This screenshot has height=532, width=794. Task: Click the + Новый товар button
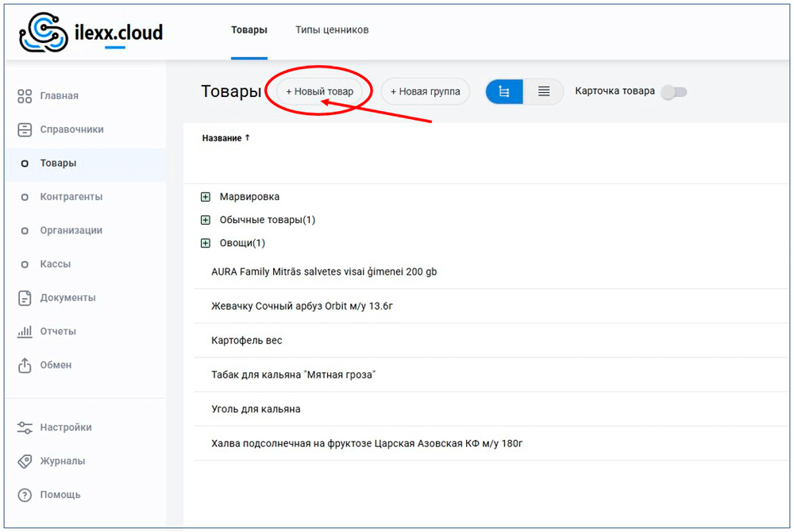[x=320, y=92]
